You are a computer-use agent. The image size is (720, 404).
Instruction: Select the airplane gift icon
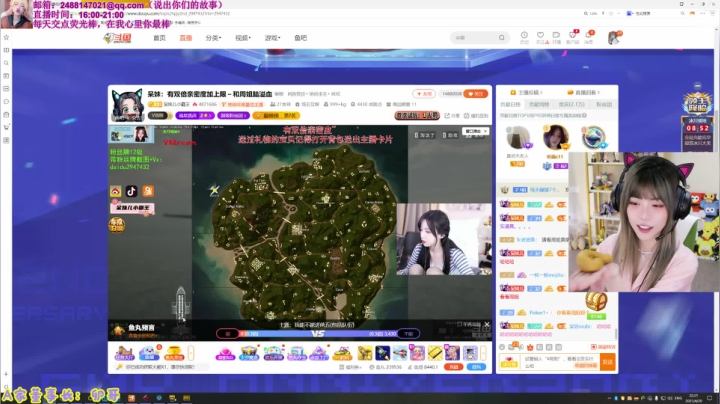click(400, 353)
